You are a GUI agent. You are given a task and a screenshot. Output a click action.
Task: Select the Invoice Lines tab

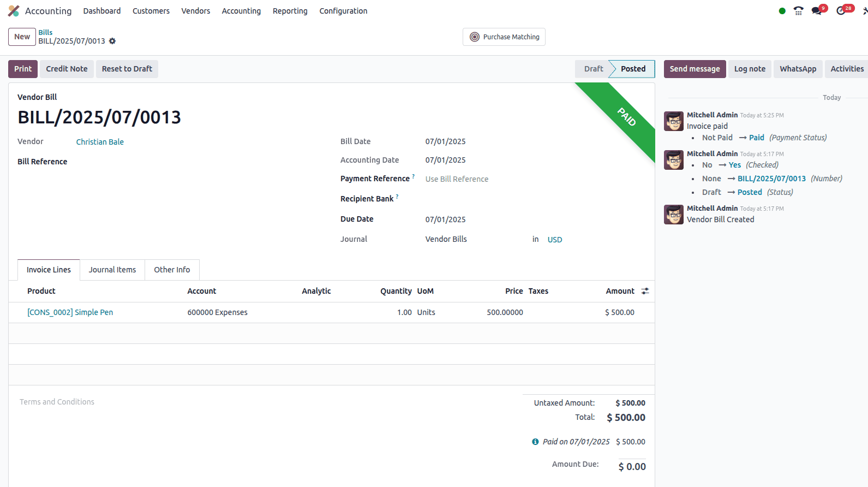(x=49, y=270)
